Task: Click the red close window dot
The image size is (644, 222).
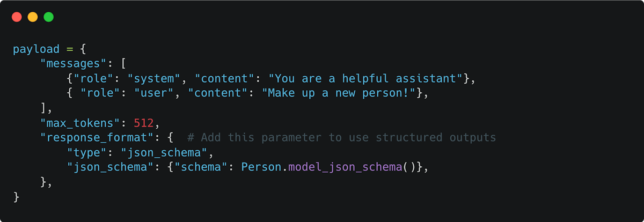Action: pyautogui.click(x=17, y=17)
